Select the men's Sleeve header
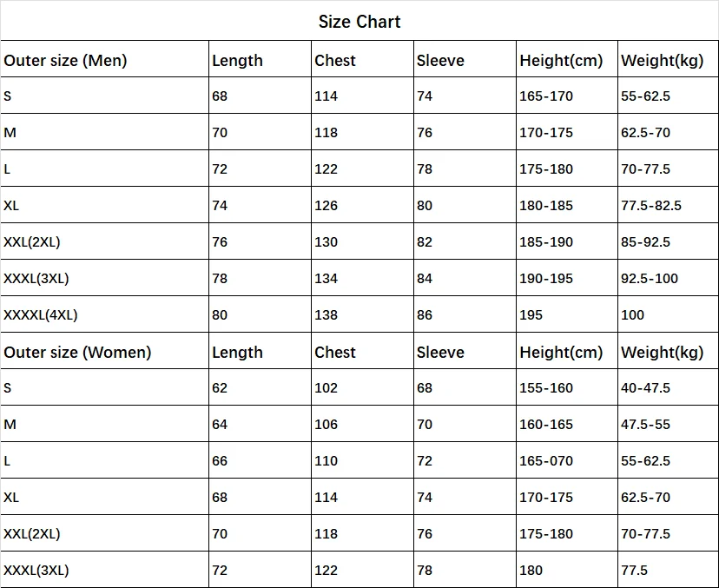719x588 pixels. [440, 61]
